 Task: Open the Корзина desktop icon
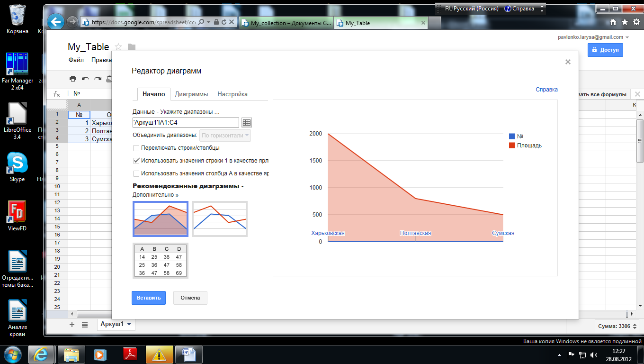click(18, 20)
